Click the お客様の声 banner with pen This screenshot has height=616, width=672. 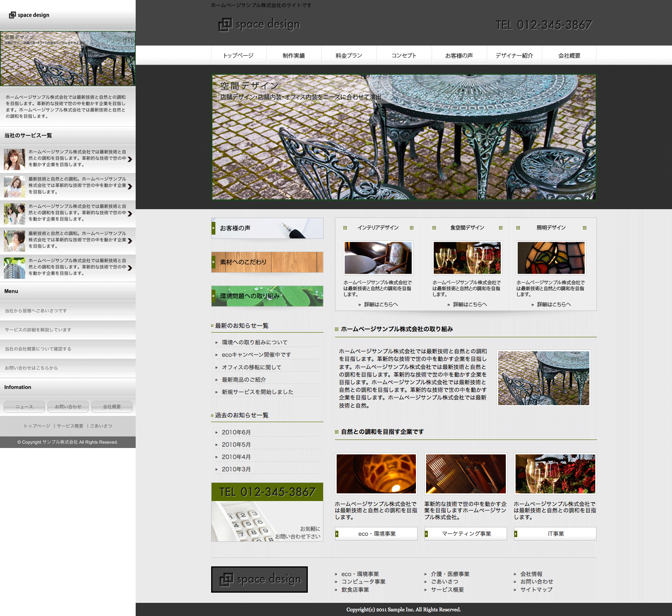tap(267, 228)
